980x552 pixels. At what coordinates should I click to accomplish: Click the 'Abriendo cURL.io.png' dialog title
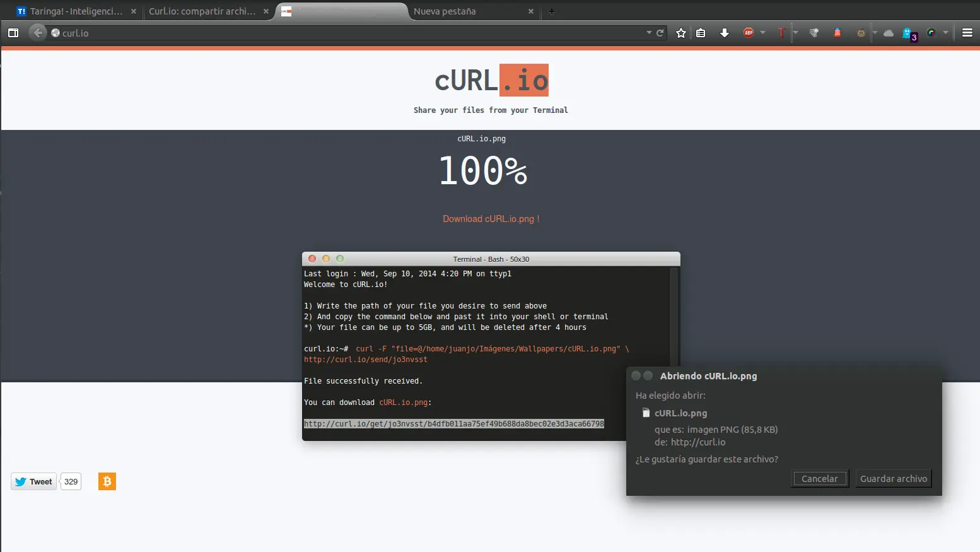coord(708,376)
